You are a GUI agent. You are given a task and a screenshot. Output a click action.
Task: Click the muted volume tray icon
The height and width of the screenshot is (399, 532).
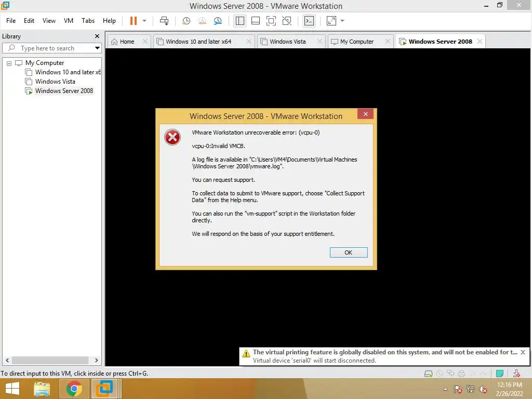pos(483,389)
